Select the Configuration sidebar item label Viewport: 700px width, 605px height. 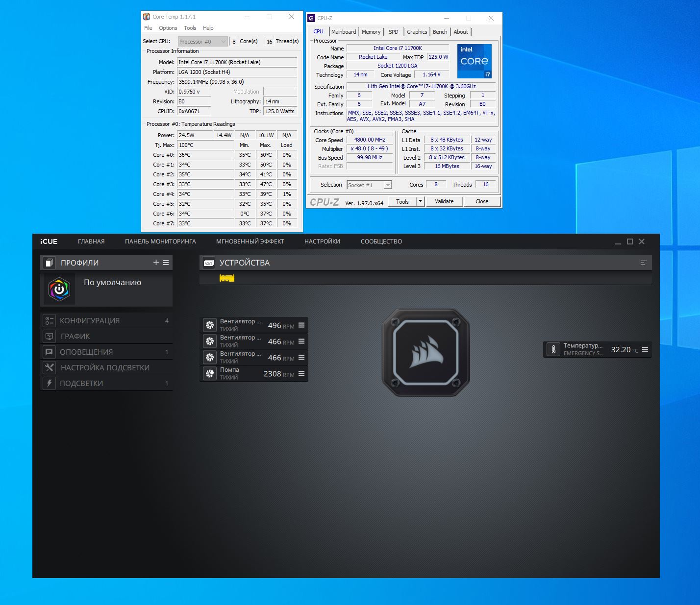tap(90, 320)
